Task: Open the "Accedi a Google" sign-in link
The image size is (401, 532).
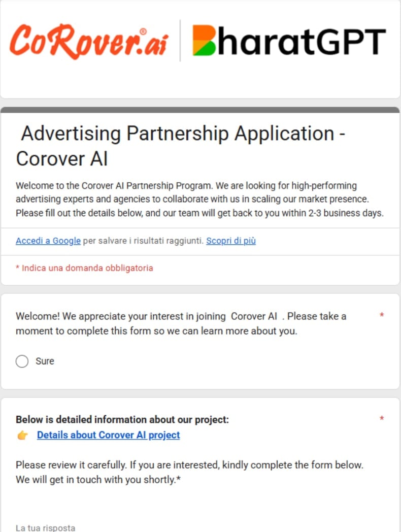Action: [x=48, y=241]
